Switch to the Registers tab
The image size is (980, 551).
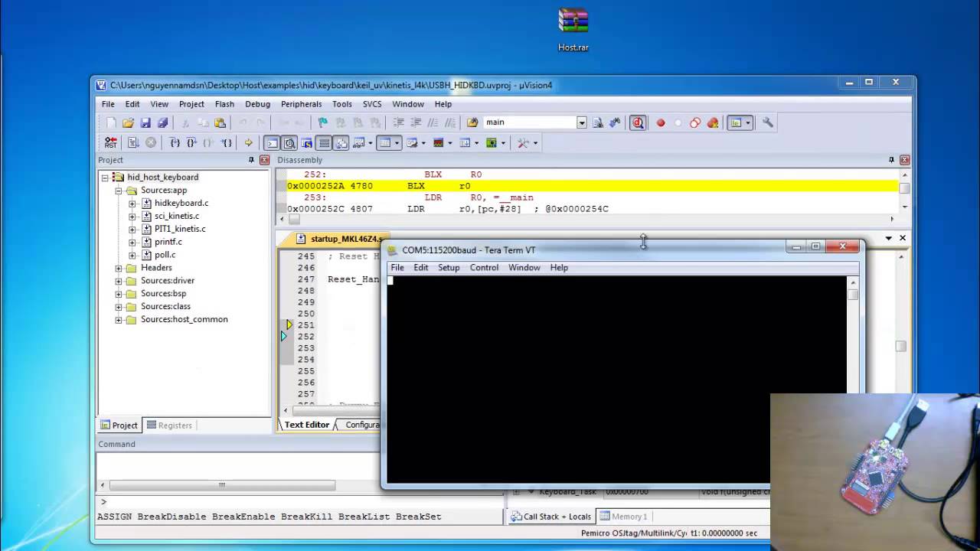coord(169,425)
